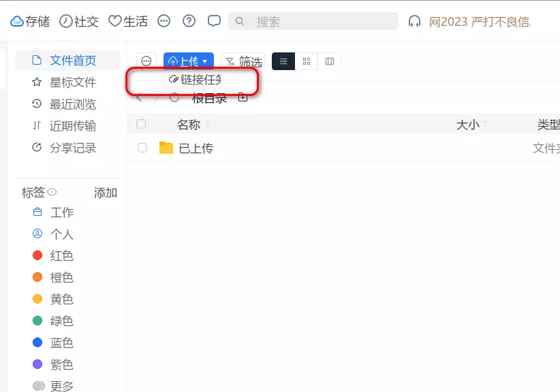Sort by 大小 column
Image resolution: width=560 pixels, height=392 pixels.
[467, 125]
